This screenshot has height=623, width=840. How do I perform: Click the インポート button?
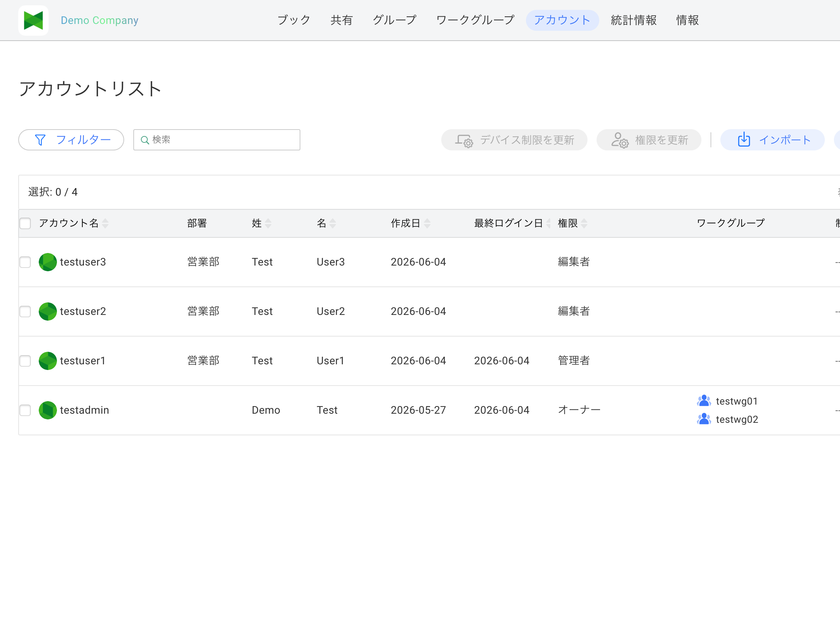pos(772,140)
